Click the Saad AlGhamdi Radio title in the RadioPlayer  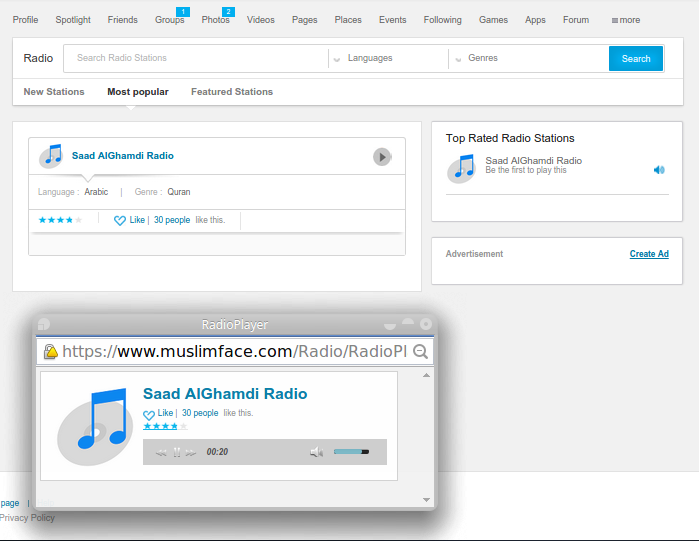click(225, 394)
